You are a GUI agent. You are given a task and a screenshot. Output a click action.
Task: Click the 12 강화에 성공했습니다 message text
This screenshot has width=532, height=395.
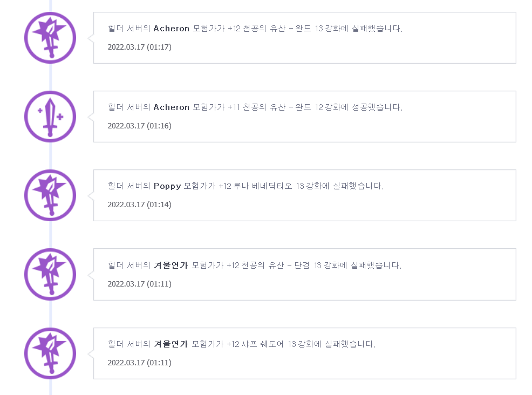(x=359, y=107)
